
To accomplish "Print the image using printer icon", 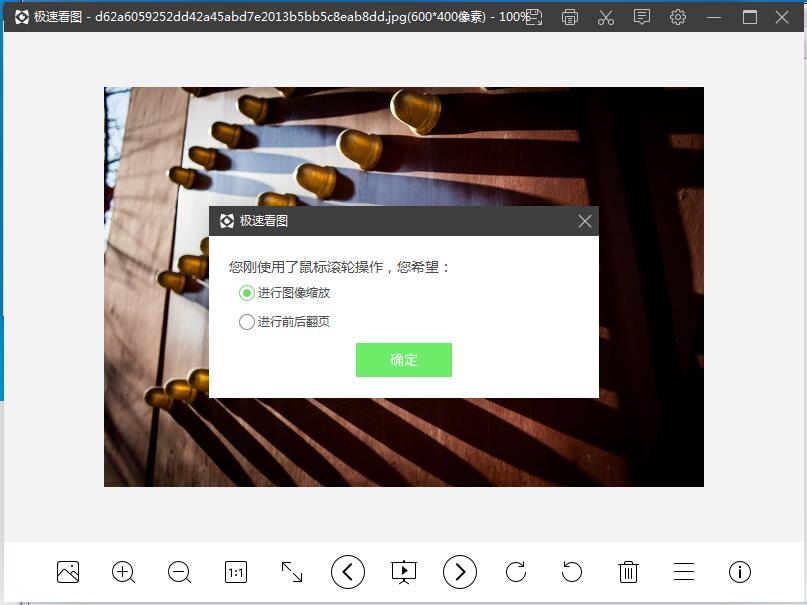I will (x=570, y=17).
